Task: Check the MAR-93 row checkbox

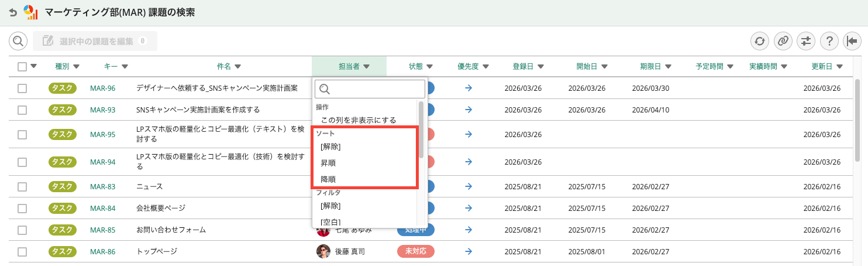Action: click(x=22, y=110)
